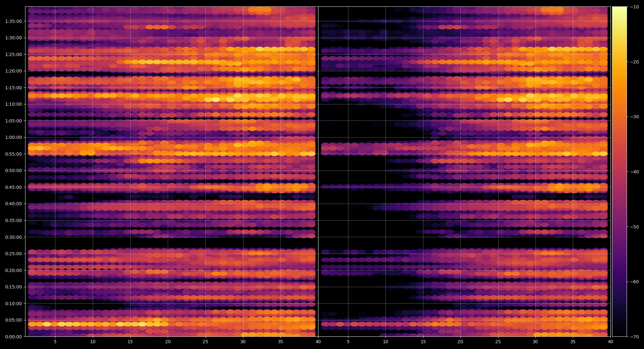Click the 0:55:00 y-axis time label
The height and width of the screenshot is (349, 644).
pos(14,154)
